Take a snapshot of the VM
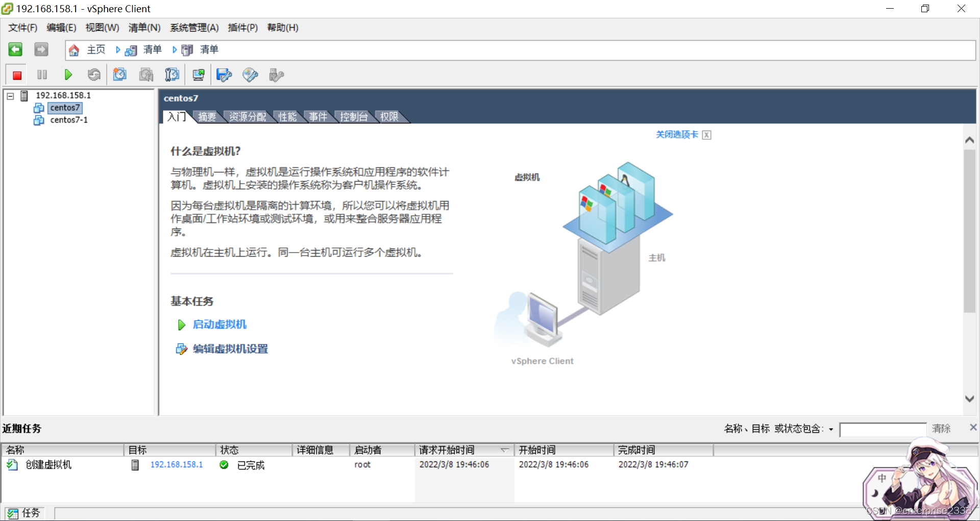980x521 pixels. click(119, 75)
